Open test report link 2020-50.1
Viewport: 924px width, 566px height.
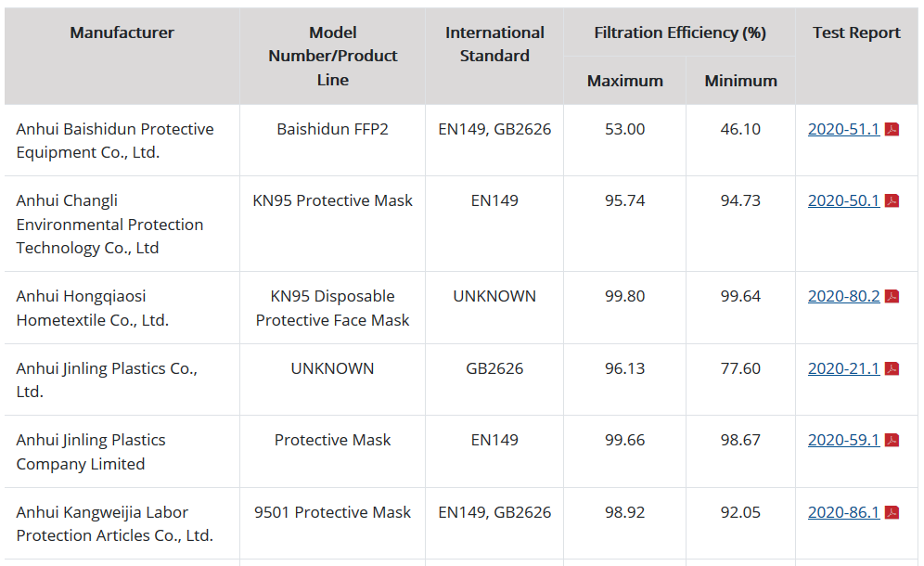[843, 201]
